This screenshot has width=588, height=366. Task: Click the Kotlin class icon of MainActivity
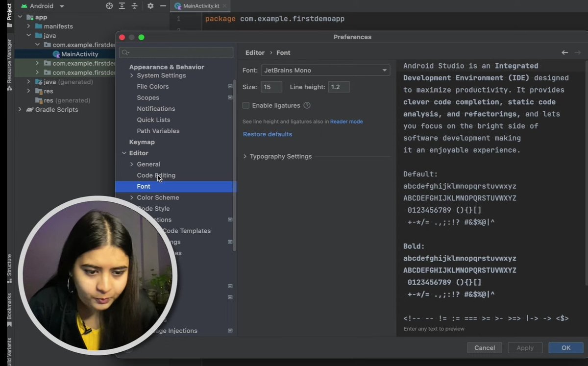56,54
